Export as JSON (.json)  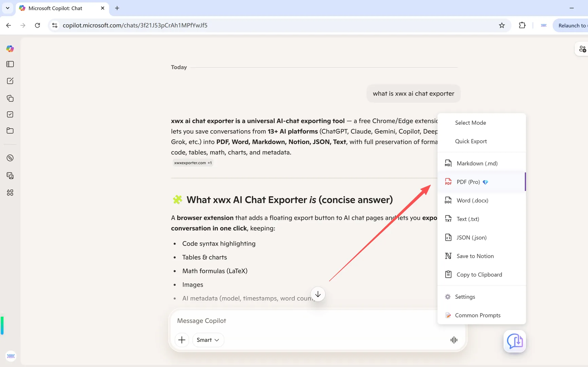click(x=482, y=238)
